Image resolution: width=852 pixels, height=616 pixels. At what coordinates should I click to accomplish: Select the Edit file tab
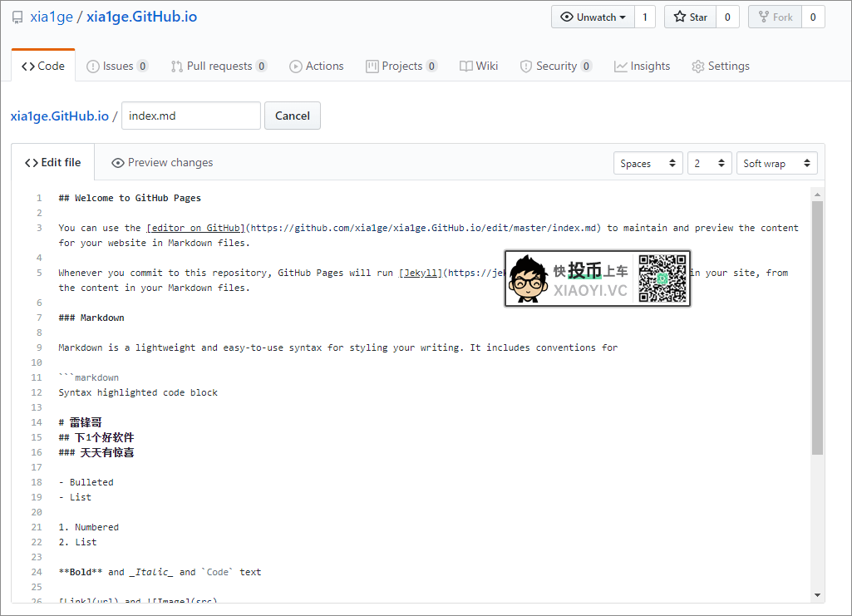(x=52, y=162)
